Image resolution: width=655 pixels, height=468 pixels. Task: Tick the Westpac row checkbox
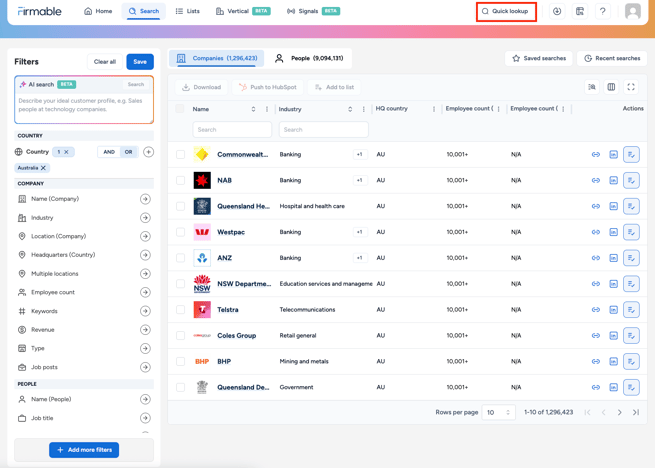[180, 232]
